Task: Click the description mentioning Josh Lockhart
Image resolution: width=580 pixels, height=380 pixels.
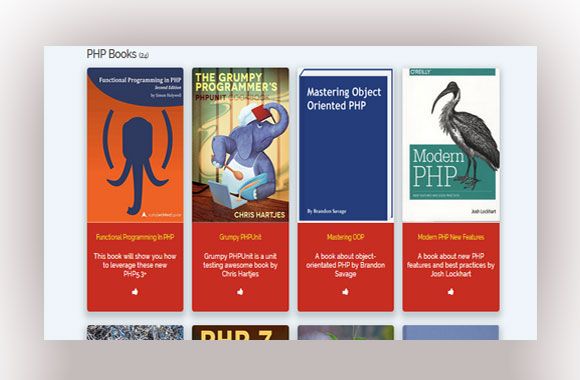Action: (x=451, y=265)
